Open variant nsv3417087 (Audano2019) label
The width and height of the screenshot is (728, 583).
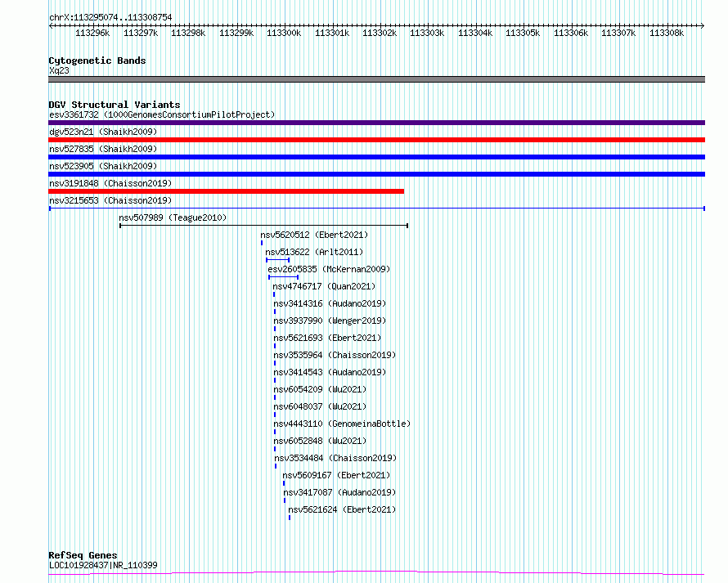pos(339,492)
